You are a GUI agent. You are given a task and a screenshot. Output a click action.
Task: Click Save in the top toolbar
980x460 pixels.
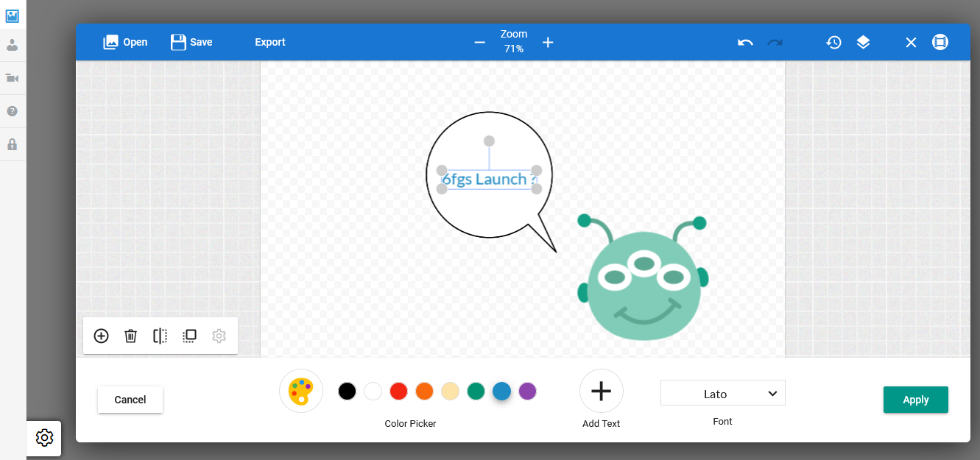(x=191, y=42)
